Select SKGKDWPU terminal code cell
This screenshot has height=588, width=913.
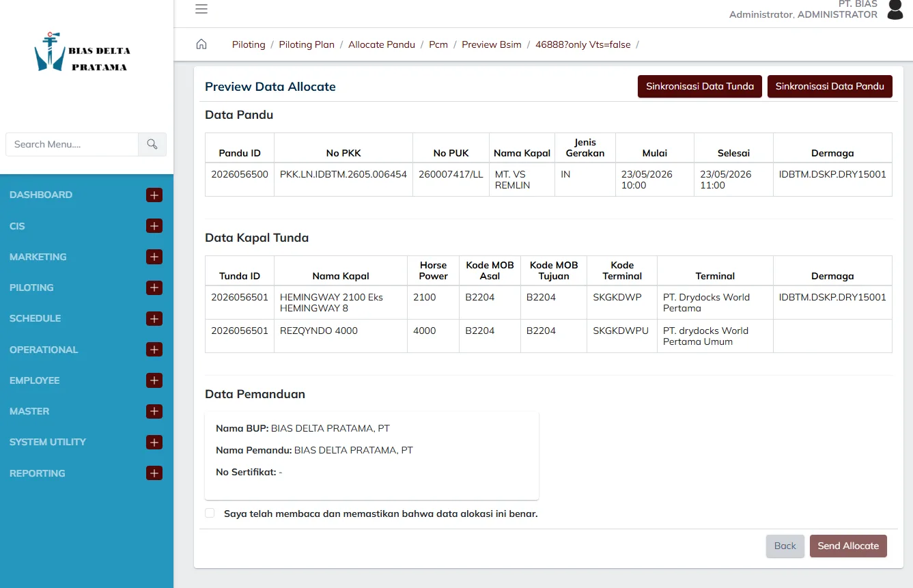coord(622,336)
